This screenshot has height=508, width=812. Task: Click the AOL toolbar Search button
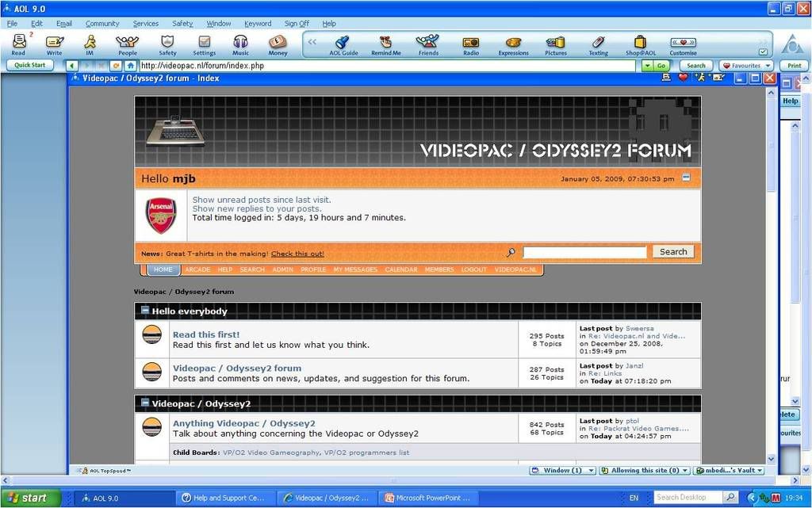[x=696, y=66]
